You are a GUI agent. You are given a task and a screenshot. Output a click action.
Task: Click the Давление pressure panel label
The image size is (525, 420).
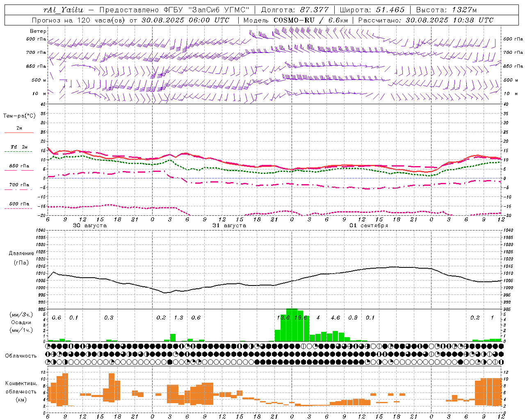click(x=21, y=253)
